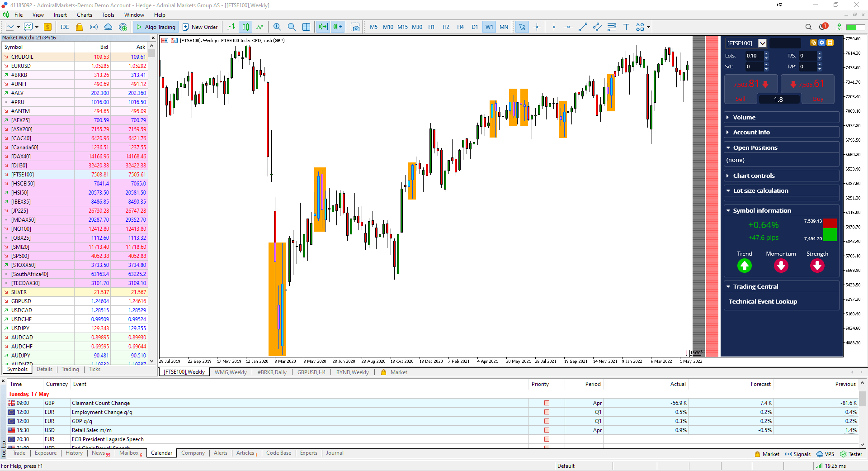Open the shapes objects dropdown arrow
Image resolution: width=868 pixels, height=471 pixels.
648,27
